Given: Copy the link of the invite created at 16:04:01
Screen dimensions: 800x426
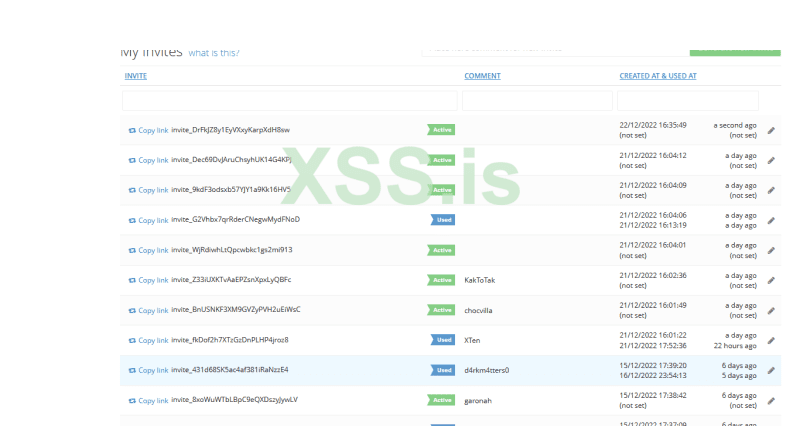Looking at the screenshot, I should [148, 250].
